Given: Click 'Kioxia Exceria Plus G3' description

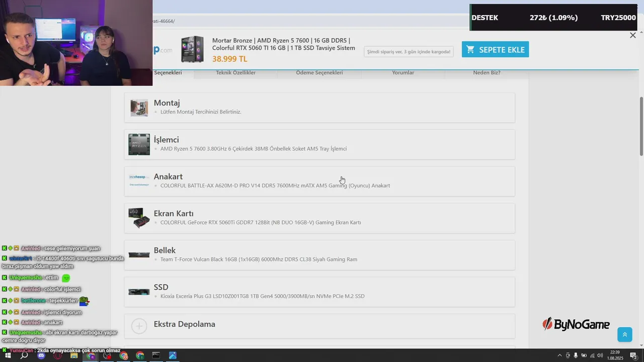Looking at the screenshot, I should [262, 296].
